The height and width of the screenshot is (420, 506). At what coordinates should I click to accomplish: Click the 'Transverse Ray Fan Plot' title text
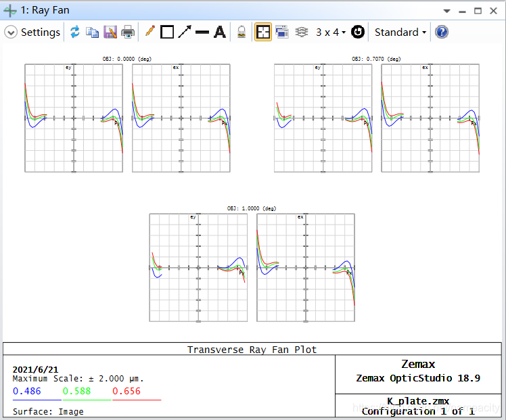pyautogui.click(x=252, y=350)
